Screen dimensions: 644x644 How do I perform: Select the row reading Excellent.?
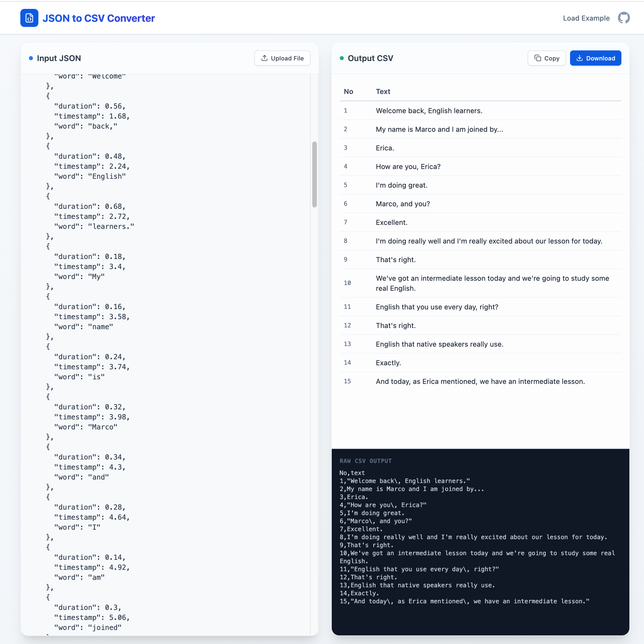tap(392, 222)
